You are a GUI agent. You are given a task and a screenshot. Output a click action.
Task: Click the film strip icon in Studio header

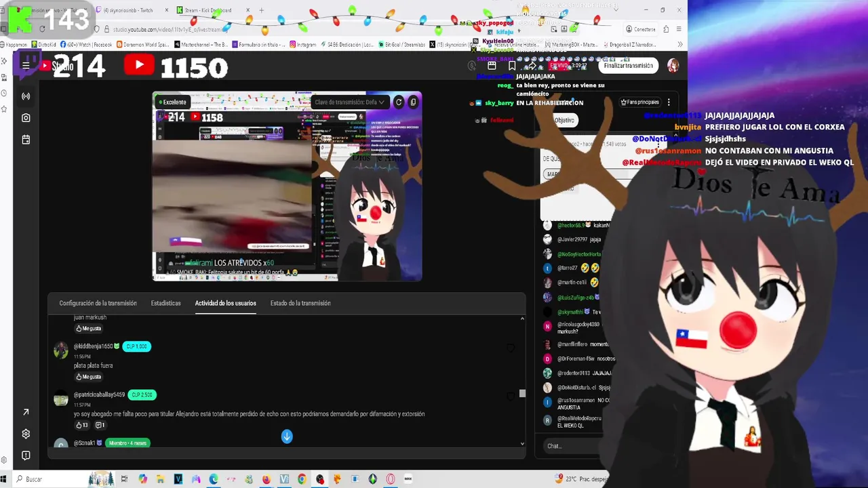(492, 66)
